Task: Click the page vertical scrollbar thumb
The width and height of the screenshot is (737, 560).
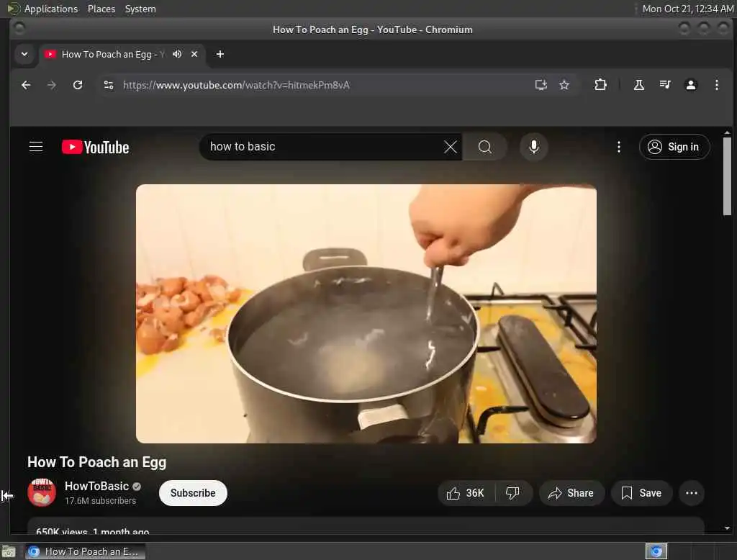Action: coord(727,176)
